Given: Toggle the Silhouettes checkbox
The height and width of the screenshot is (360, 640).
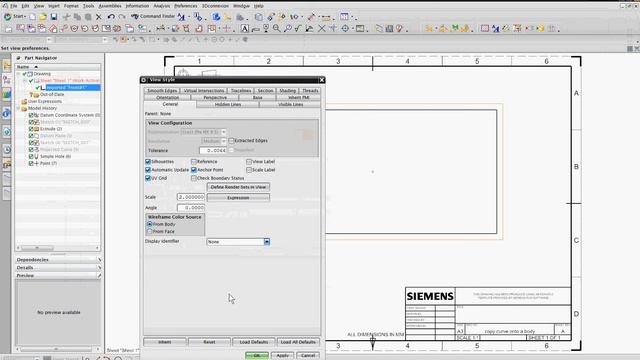Looking at the screenshot, I should (148, 162).
